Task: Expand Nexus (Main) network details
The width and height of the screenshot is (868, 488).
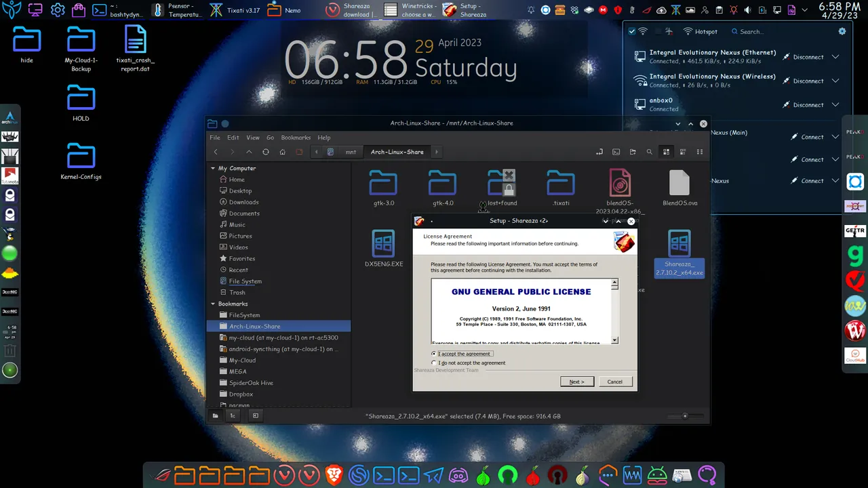Action: click(x=835, y=137)
